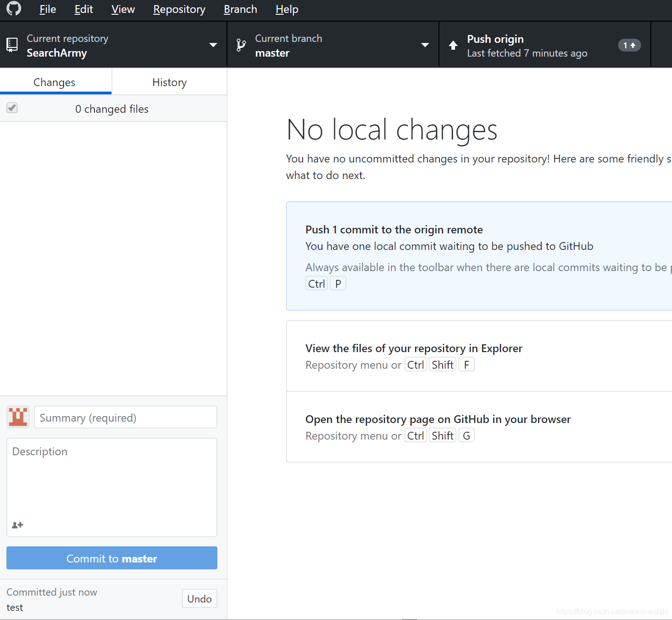
Task: Toggle the select all changed files checkbox
Action: click(12, 108)
